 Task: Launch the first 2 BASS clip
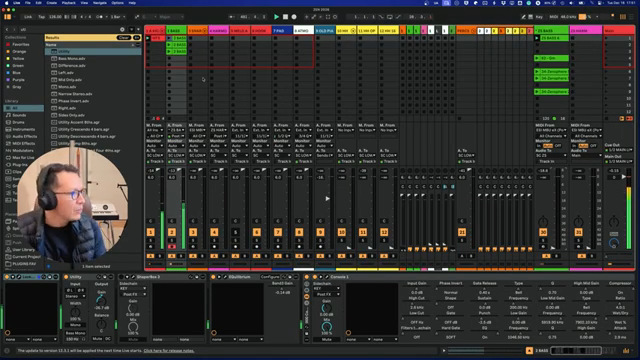tap(169, 38)
